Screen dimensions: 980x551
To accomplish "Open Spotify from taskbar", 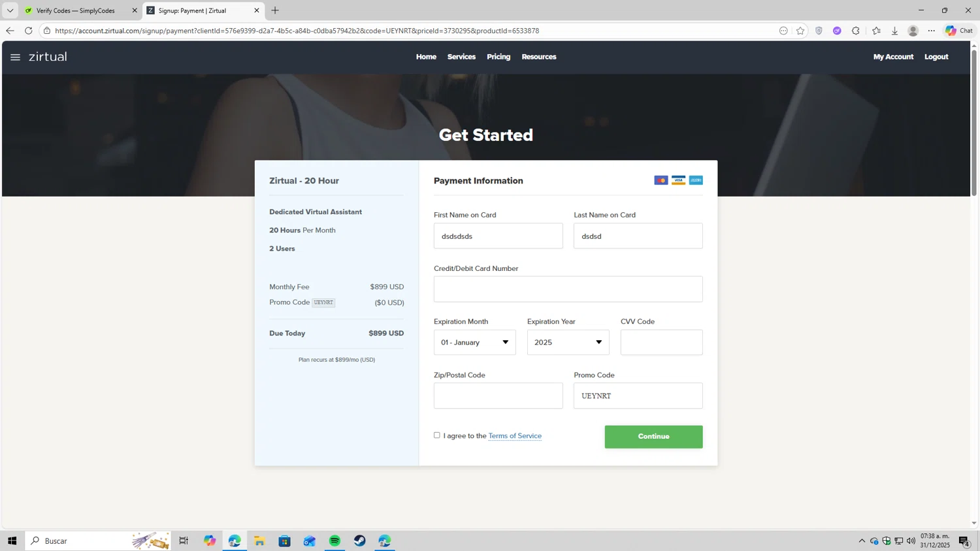I will (x=335, y=541).
